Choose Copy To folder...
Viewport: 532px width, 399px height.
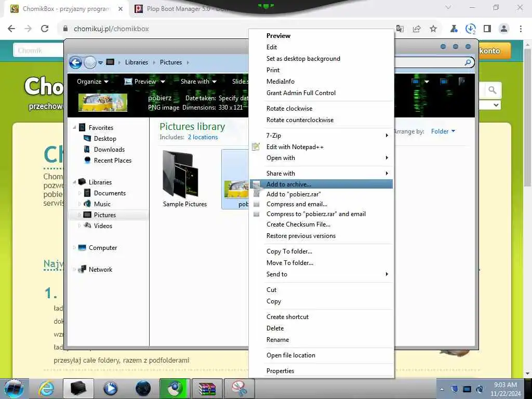pos(321,251)
